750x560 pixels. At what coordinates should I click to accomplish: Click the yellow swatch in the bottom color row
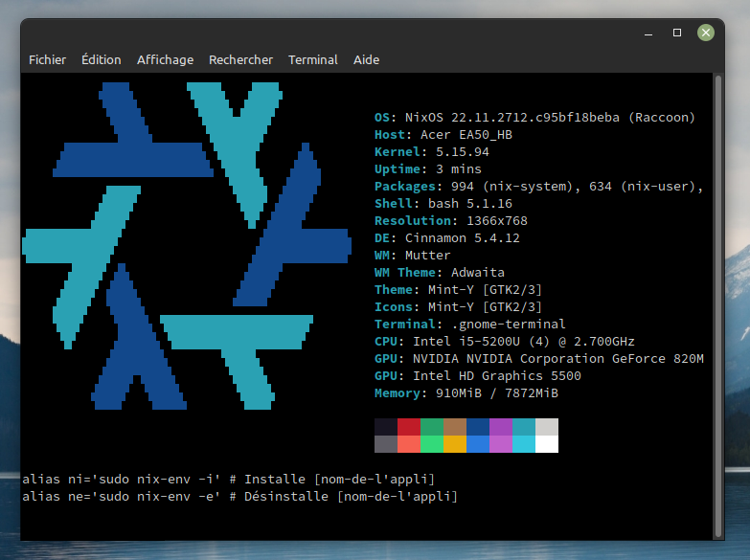(x=455, y=444)
